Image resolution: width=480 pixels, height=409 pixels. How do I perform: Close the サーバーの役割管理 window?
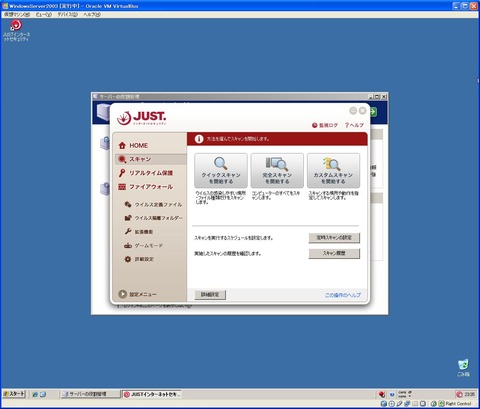[x=384, y=97]
